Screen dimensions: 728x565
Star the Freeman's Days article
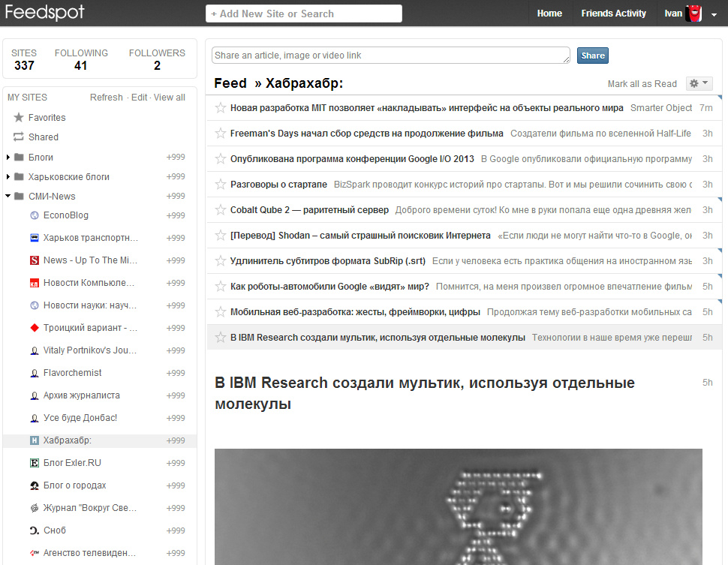[x=220, y=134]
